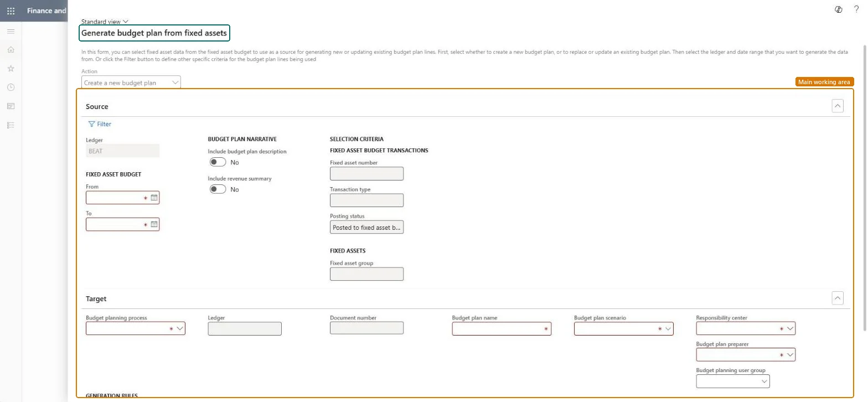Open the app launcher waffle icon
The image size is (868, 402).
point(11,11)
